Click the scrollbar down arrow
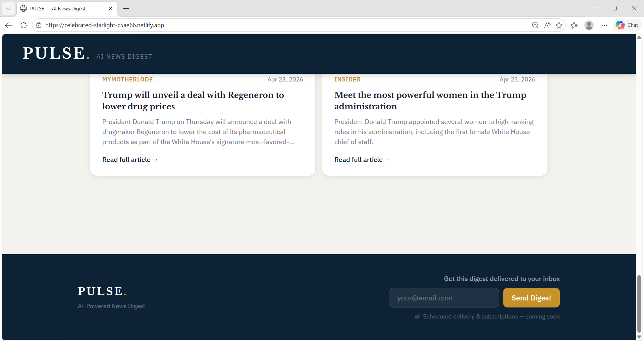This screenshot has height=342, width=644. coord(639,337)
